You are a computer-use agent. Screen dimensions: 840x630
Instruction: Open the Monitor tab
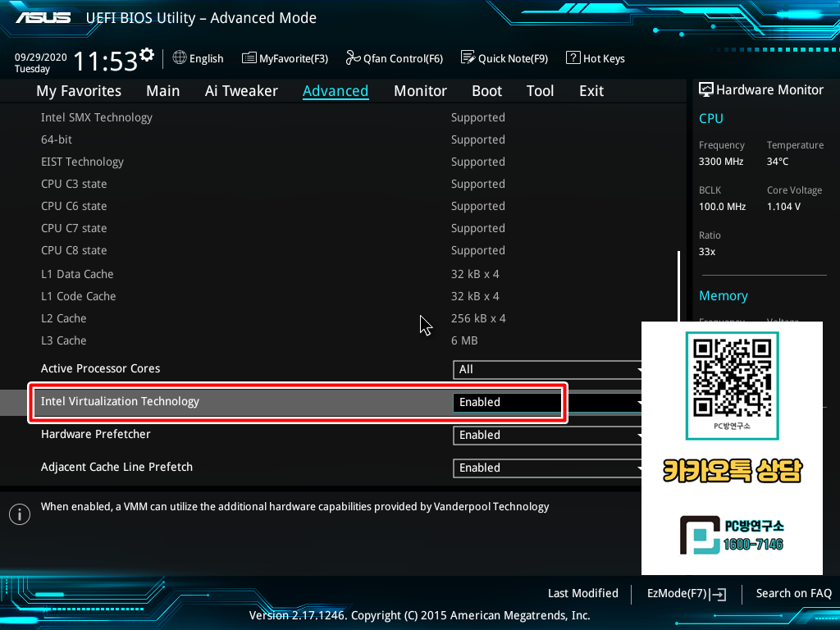point(420,91)
